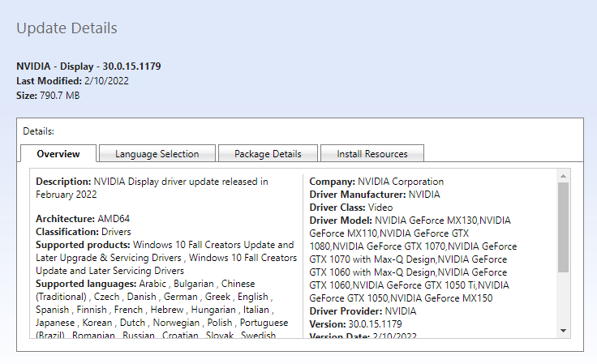Click the Details: label
Screen dimensions: 597x364
point(38,131)
